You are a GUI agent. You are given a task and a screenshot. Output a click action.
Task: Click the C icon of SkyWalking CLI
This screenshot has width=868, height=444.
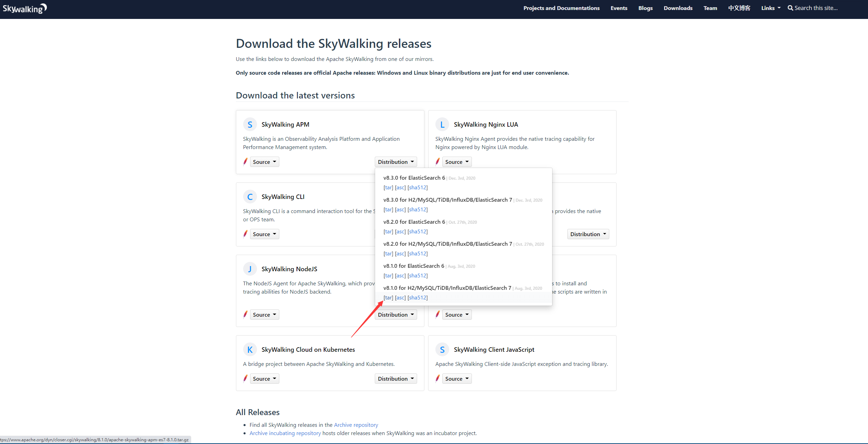[x=250, y=197]
